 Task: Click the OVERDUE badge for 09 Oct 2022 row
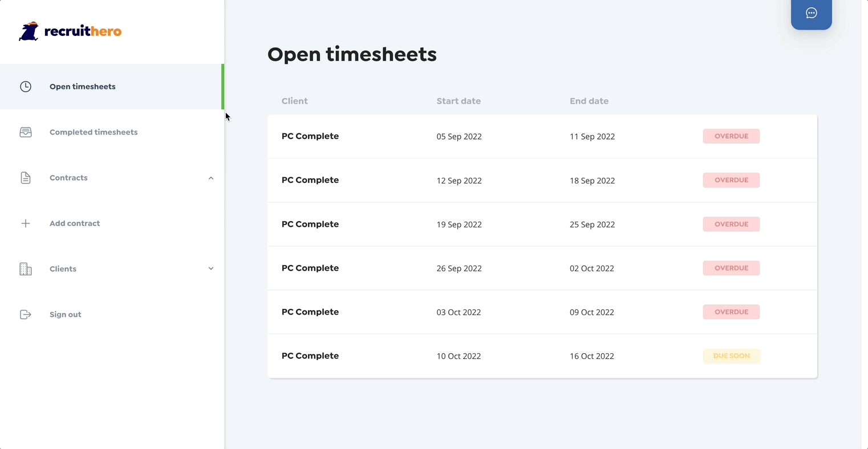pos(731,312)
